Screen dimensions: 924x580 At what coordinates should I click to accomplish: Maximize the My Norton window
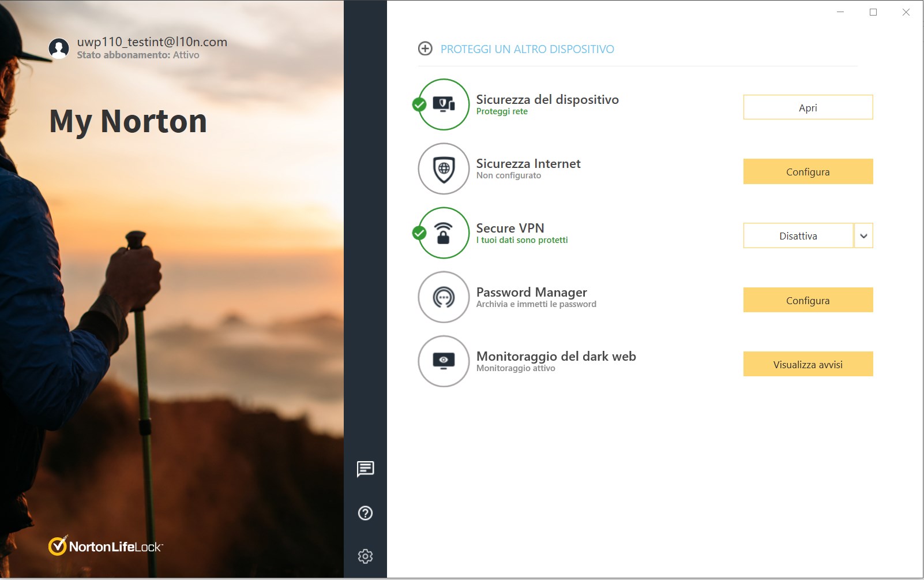pos(873,12)
